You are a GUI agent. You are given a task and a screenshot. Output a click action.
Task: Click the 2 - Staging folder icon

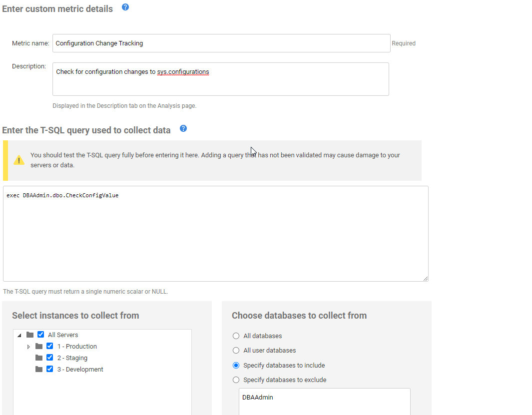39,358
